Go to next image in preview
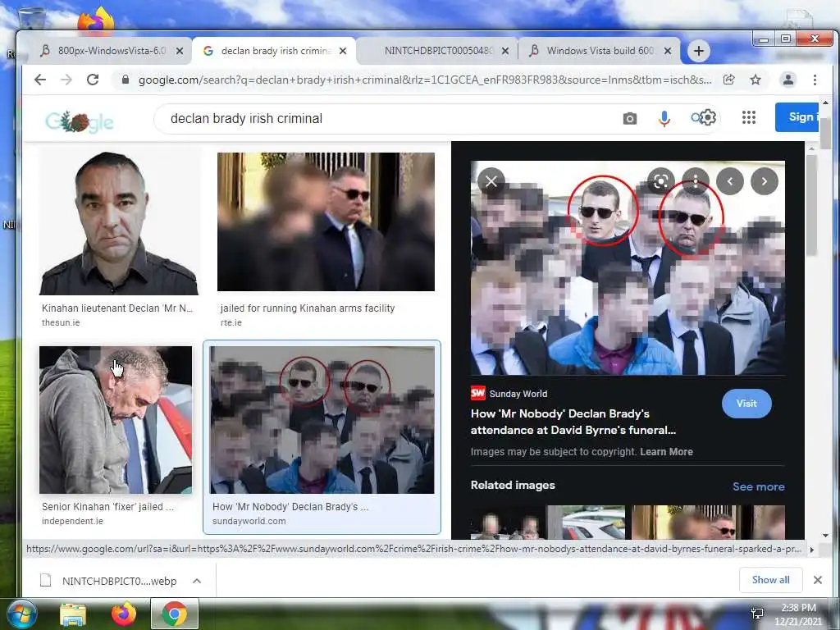Screen dimensions: 840x630 click(765, 181)
